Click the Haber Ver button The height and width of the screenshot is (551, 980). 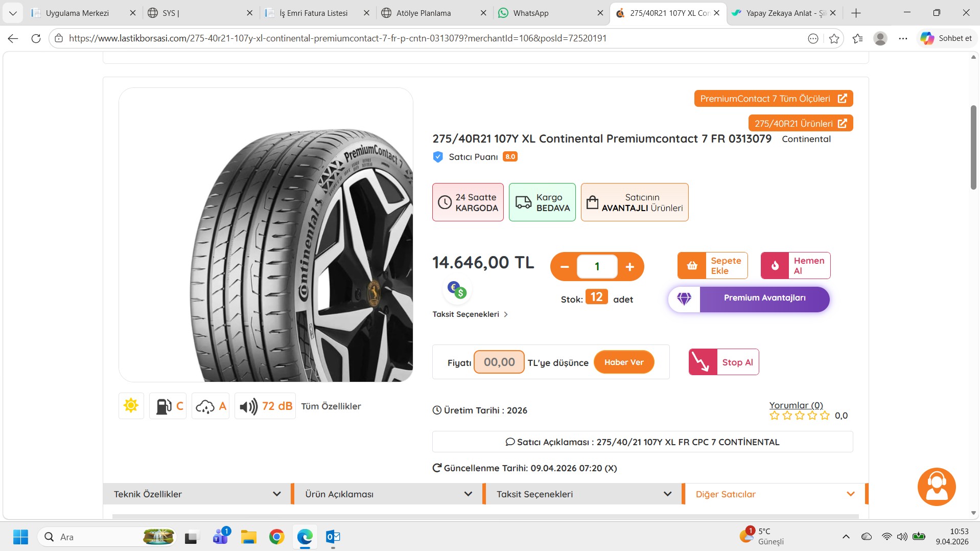pos(623,362)
